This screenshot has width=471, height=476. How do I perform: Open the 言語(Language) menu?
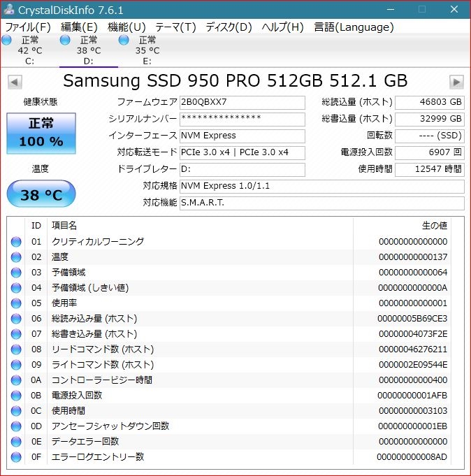click(354, 27)
